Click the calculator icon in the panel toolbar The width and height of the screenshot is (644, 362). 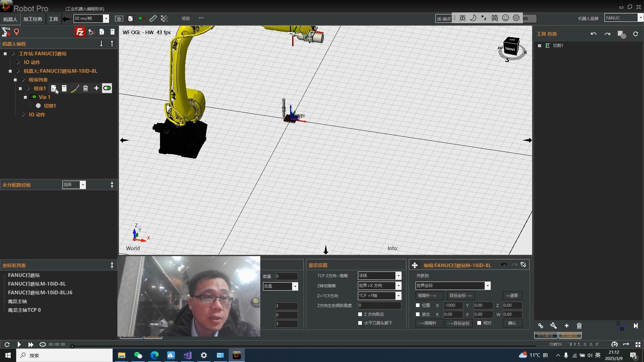[112, 32]
